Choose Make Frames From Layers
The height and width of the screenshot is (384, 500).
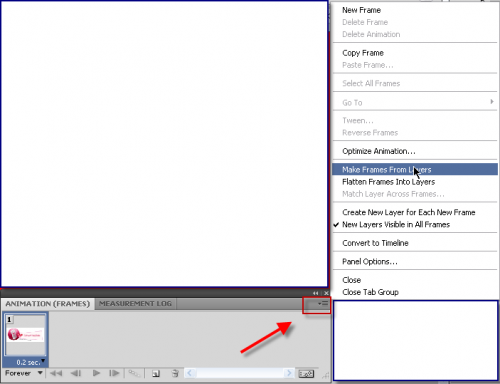coord(415,169)
